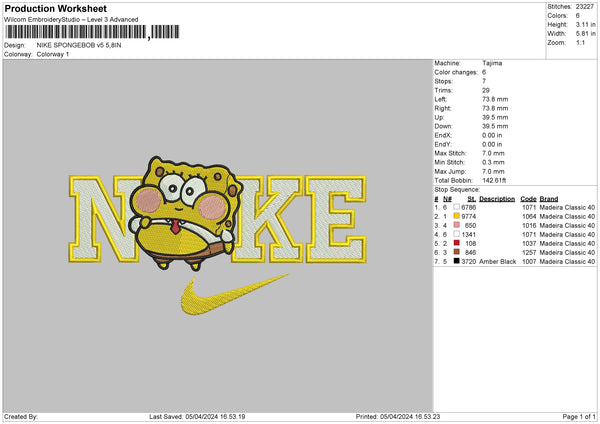600x424 pixels.
Task: Click the 'Colors:' label in header
Action: (558, 16)
